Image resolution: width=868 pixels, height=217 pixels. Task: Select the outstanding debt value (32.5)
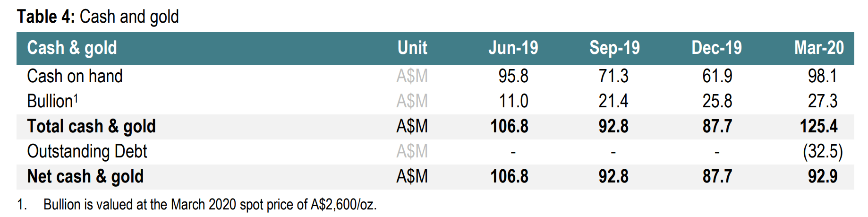pos(823,151)
